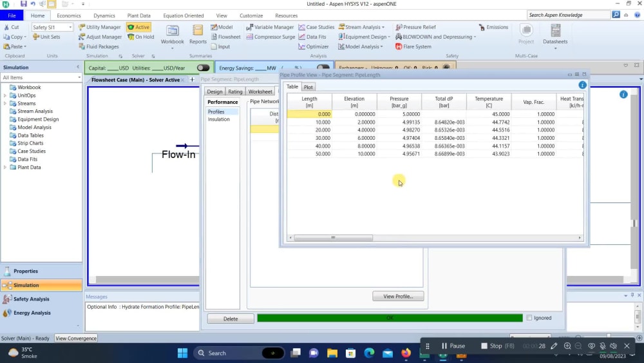
Task: Set solver to Active mode
Action: pyautogui.click(x=139, y=27)
